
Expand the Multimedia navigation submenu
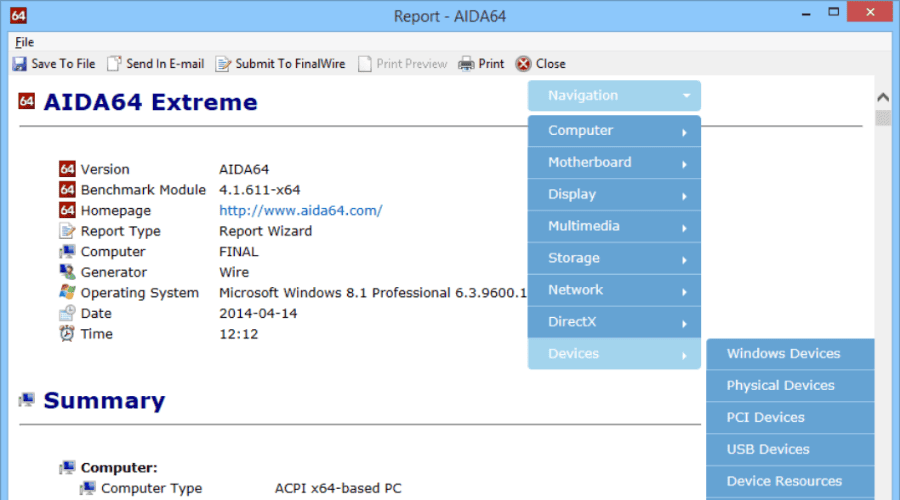[x=614, y=226]
